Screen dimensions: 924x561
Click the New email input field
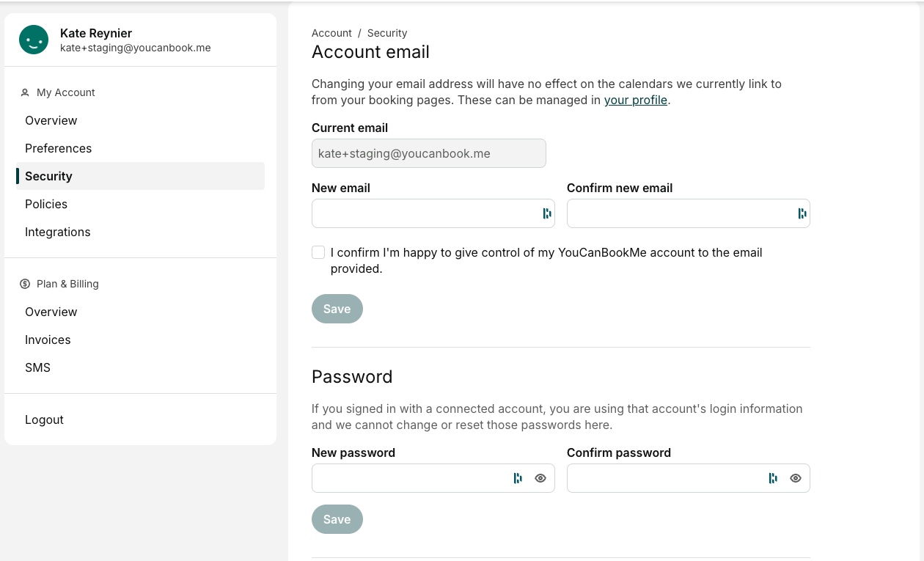click(425, 213)
